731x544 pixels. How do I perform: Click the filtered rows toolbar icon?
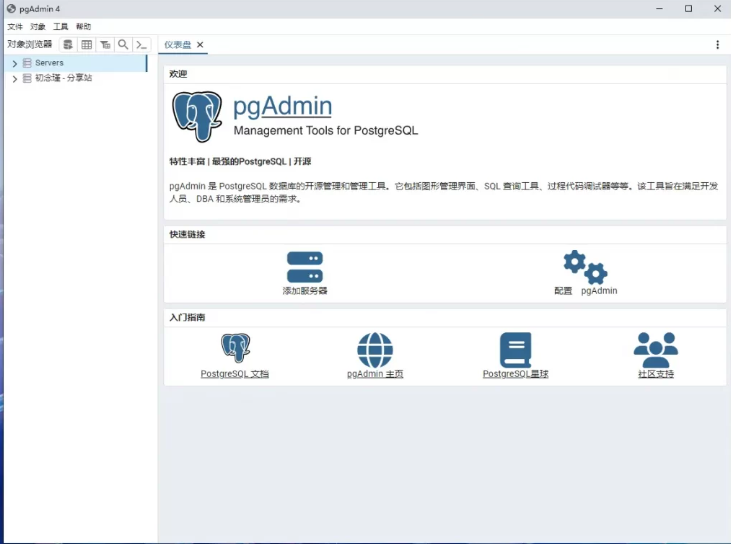tap(105, 45)
